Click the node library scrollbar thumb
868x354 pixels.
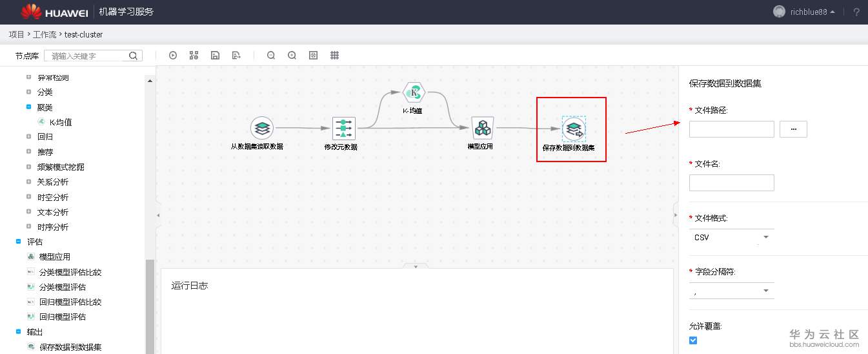click(x=150, y=306)
